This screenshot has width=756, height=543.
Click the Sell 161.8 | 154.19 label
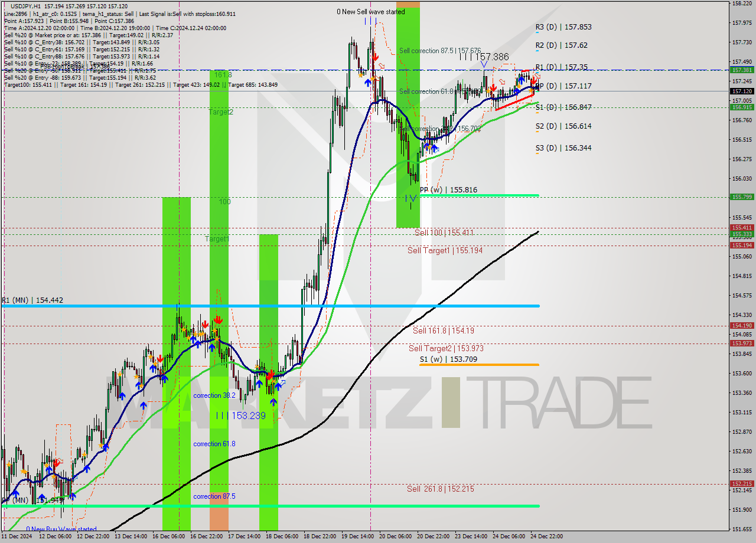pyautogui.click(x=444, y=331)
